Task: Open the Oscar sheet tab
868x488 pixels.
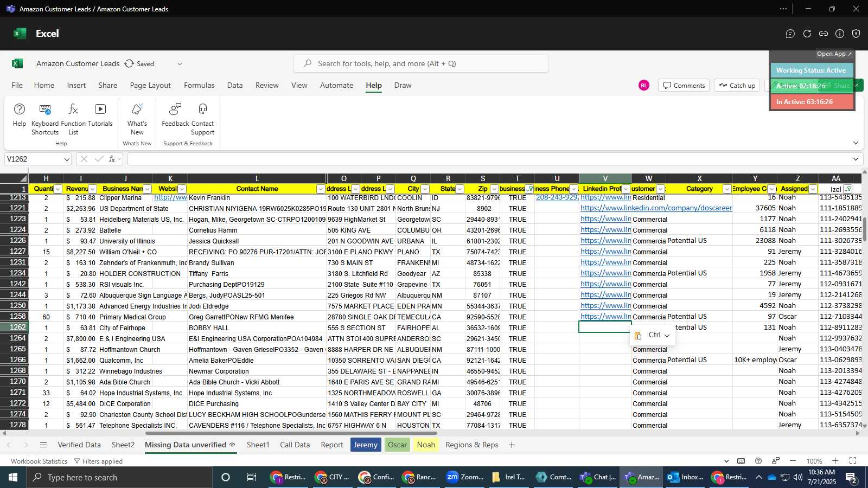Action: coord(397,445)
